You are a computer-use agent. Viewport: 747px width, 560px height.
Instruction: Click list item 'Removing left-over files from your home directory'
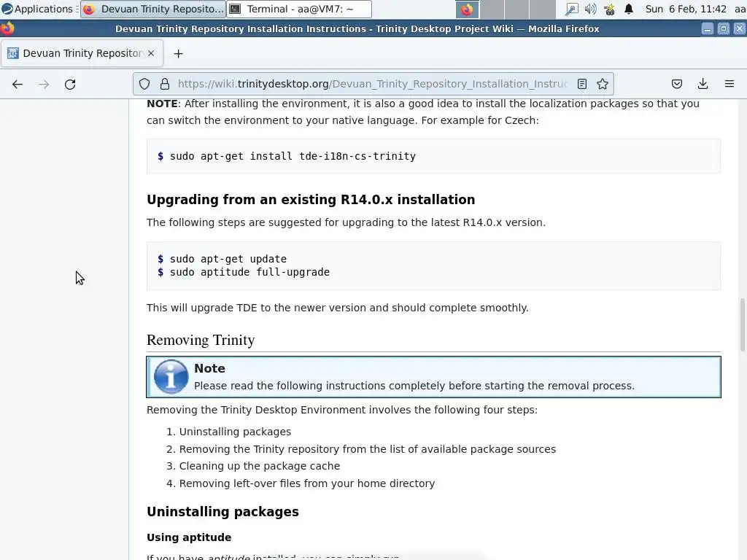pos(307,484)
